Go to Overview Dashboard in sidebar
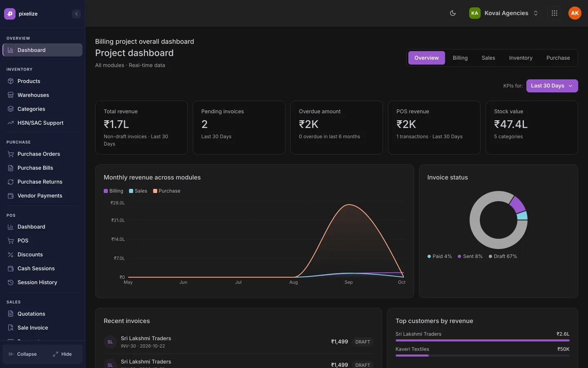588x368 pixels. 42,50
